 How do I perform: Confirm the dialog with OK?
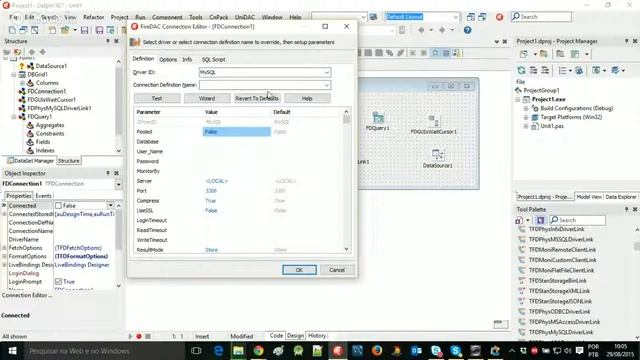(x=299, y=270)
